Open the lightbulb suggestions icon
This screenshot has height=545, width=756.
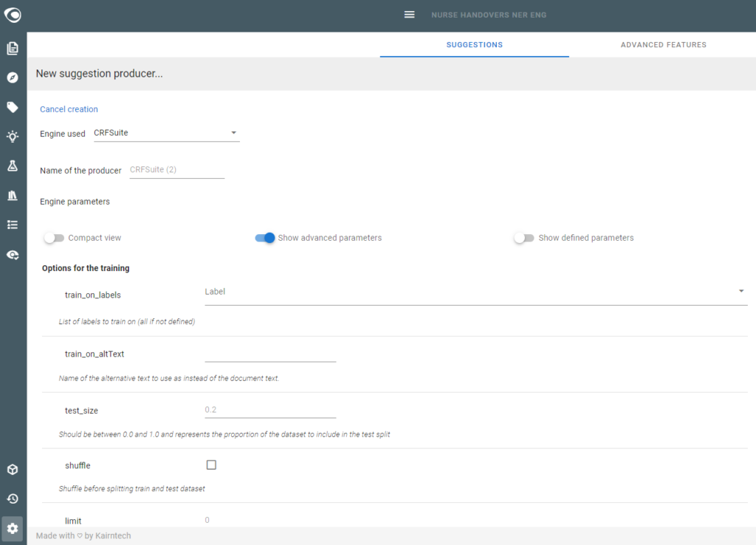[13, 137]
